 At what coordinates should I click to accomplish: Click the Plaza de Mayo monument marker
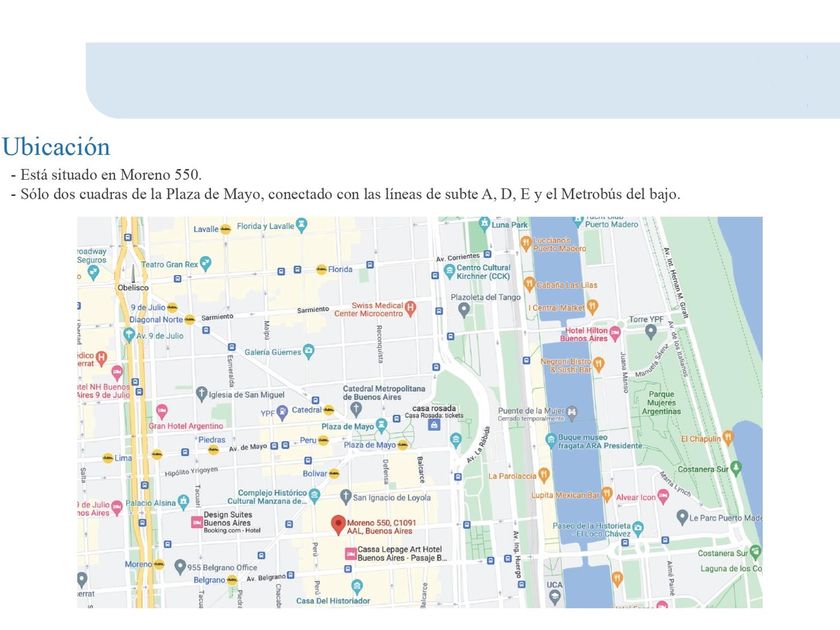tap(381, 426)
